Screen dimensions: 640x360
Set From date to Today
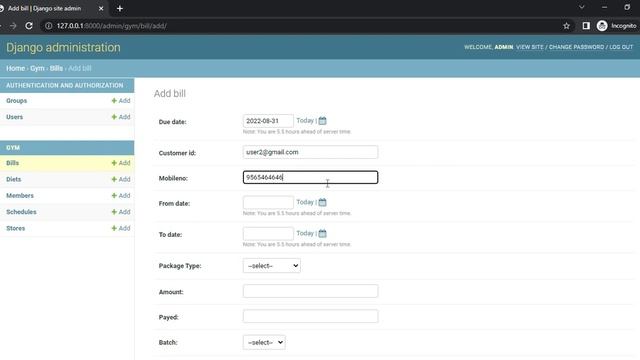click(x=305, y=202)
